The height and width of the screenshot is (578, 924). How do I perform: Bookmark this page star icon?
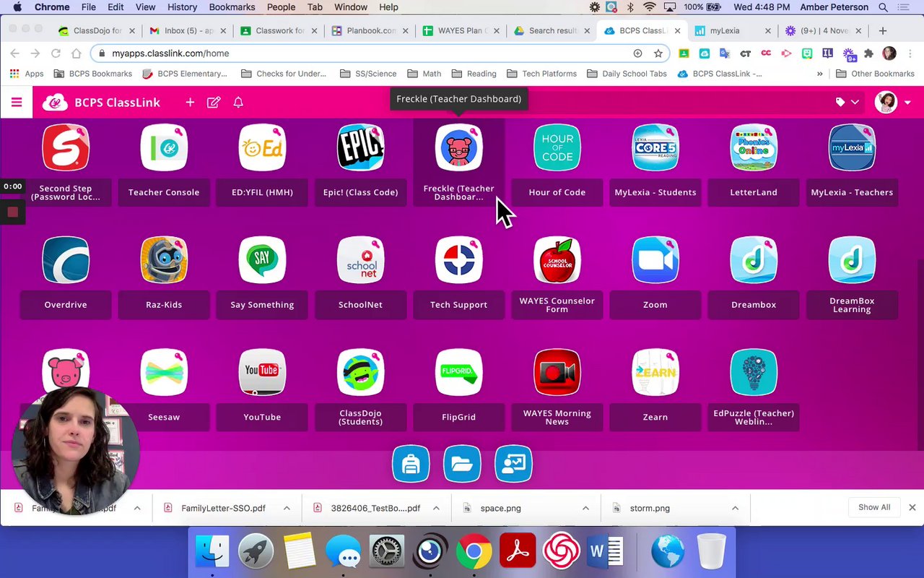[x=658, y=53]
